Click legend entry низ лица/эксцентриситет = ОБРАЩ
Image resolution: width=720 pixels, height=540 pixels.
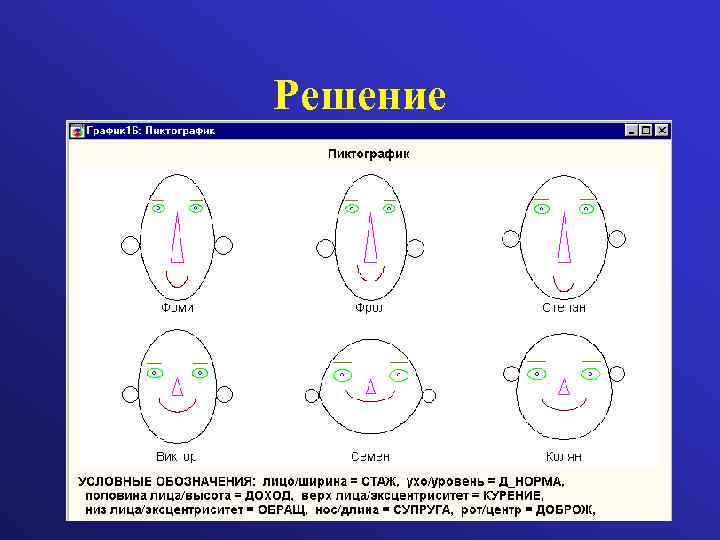pyautogui.click(x=197, y=510)
